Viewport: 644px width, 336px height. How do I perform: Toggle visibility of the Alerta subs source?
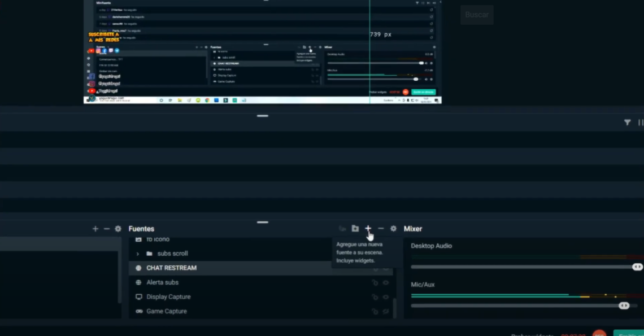386,282
